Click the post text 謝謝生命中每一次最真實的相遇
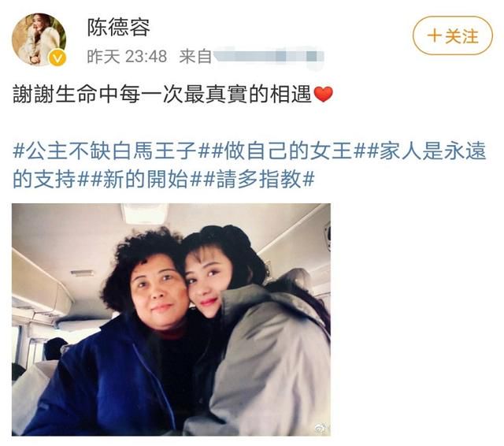504x446 pixels. pyautogui.click(x=162, y=95)
